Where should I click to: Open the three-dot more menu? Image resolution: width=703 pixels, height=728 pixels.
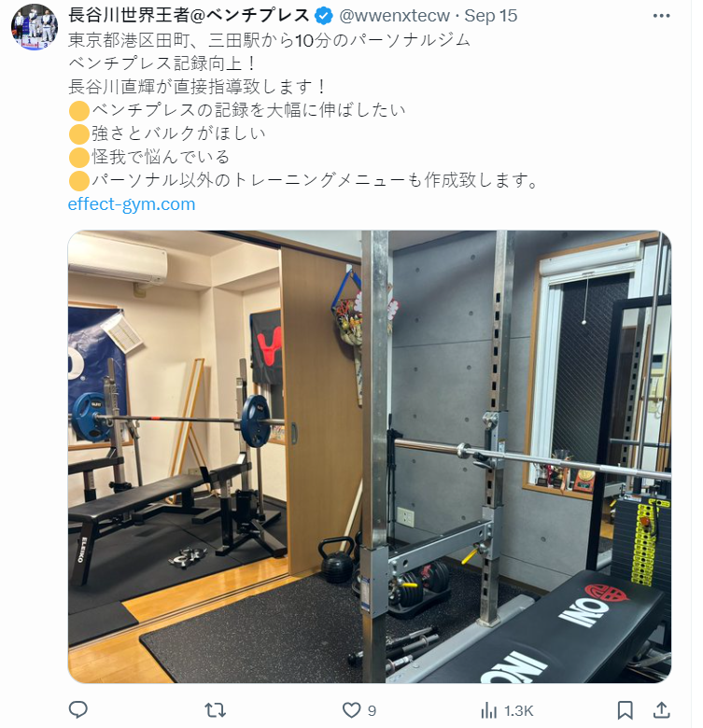pyautogui.click(x=661, y=16)
